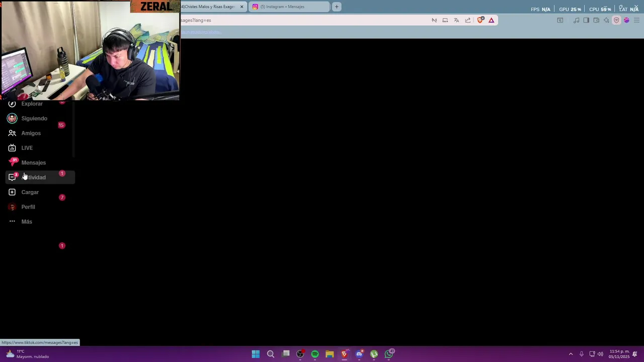Click the Amigos people icon
This screenshot has height=362, width=644.
point(12,133)
